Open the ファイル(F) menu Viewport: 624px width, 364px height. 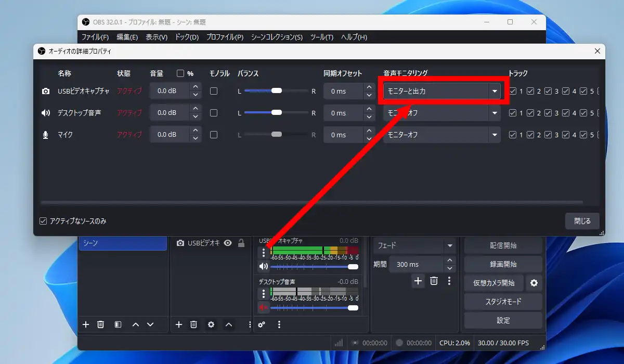click(95, 37)
